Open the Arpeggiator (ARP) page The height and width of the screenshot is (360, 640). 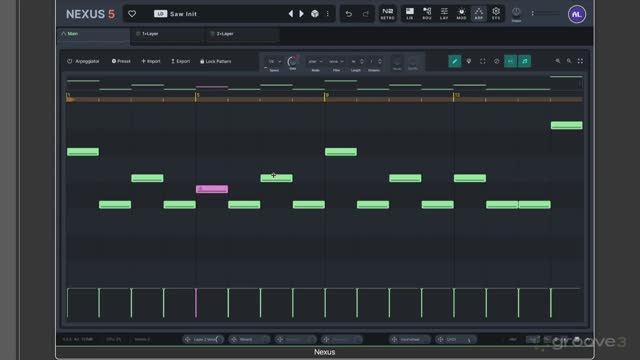click(x=479, y=13)
